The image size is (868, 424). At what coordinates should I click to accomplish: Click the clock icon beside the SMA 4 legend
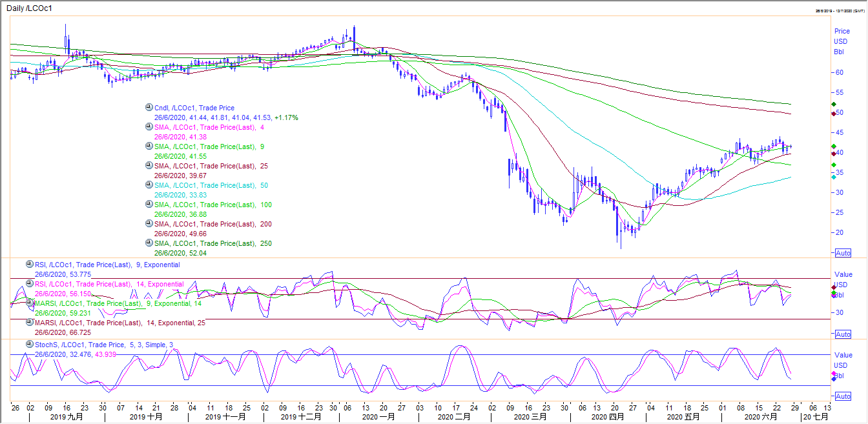[x=149, y=127]
